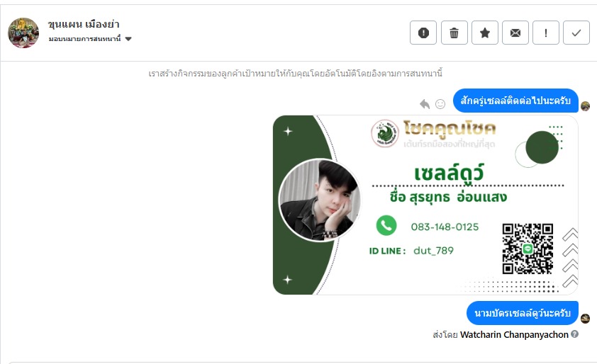React to message with smiley emoji icon
This screenshot has height=364, width=597.
click(x=440, y=104)
